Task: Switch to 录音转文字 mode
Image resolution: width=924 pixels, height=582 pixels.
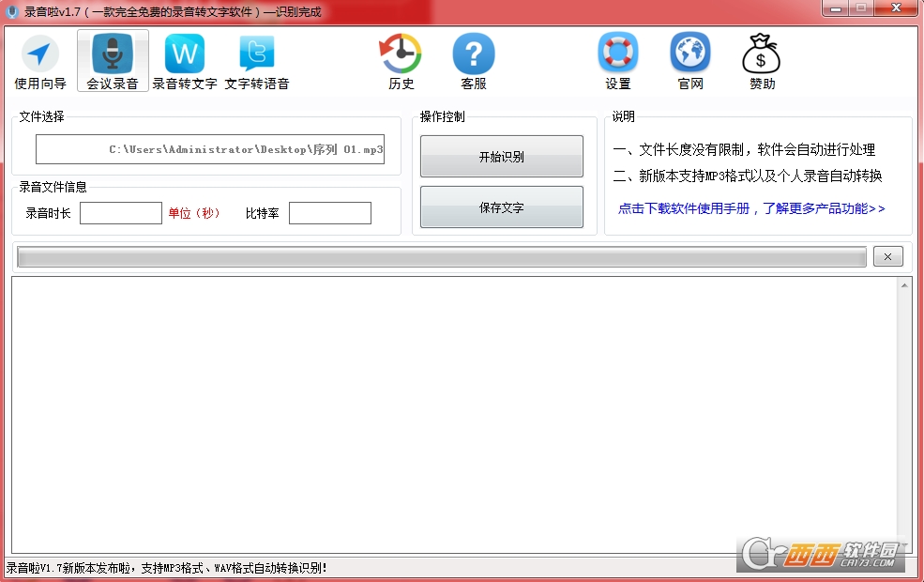Action: 185,62
